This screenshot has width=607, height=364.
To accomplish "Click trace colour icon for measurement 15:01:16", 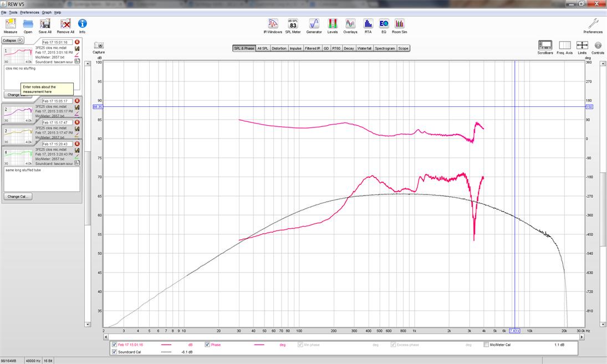I will point(77,55).
